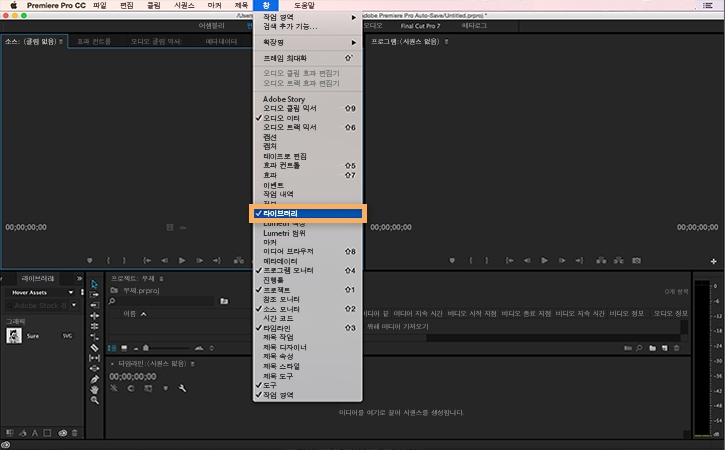Open the Apple menu
725x450 pixels.
click(x=13, y=5)
